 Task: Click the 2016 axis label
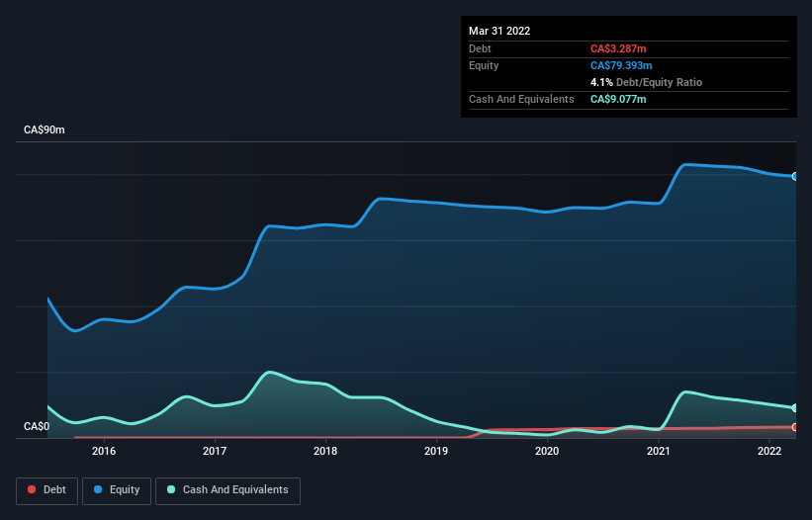point(104,451)
